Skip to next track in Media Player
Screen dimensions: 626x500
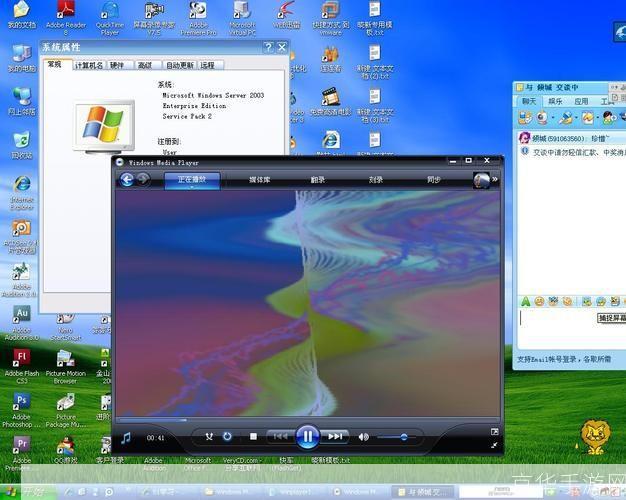tap(335, 437)
